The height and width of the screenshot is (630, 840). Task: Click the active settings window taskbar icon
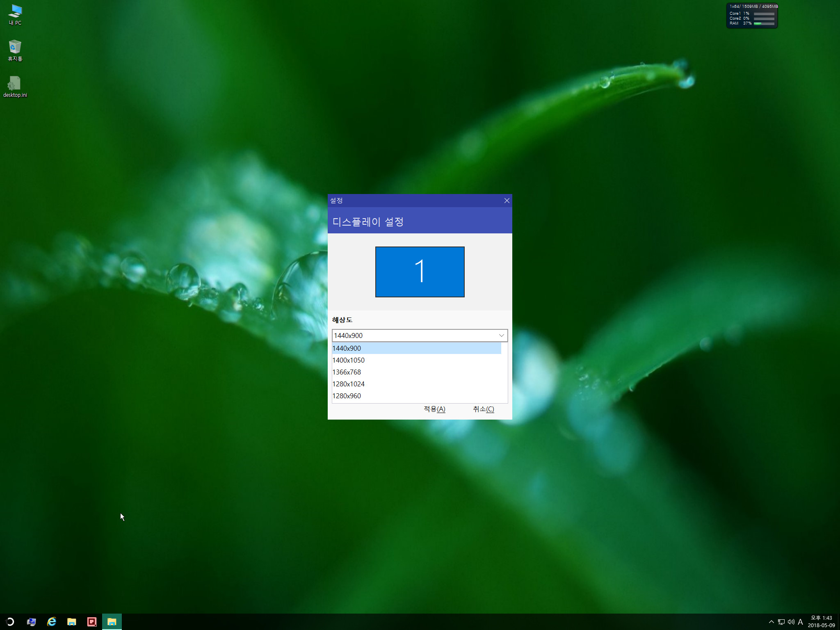(112, 622)
